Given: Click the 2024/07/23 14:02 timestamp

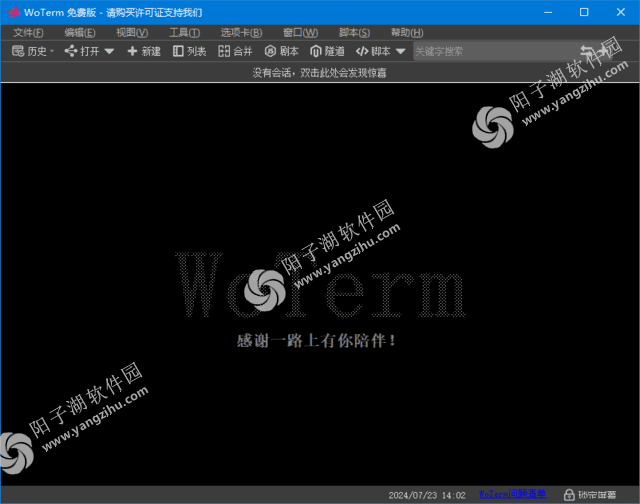Looking at the screenshot, I should (x=427, y=495).
